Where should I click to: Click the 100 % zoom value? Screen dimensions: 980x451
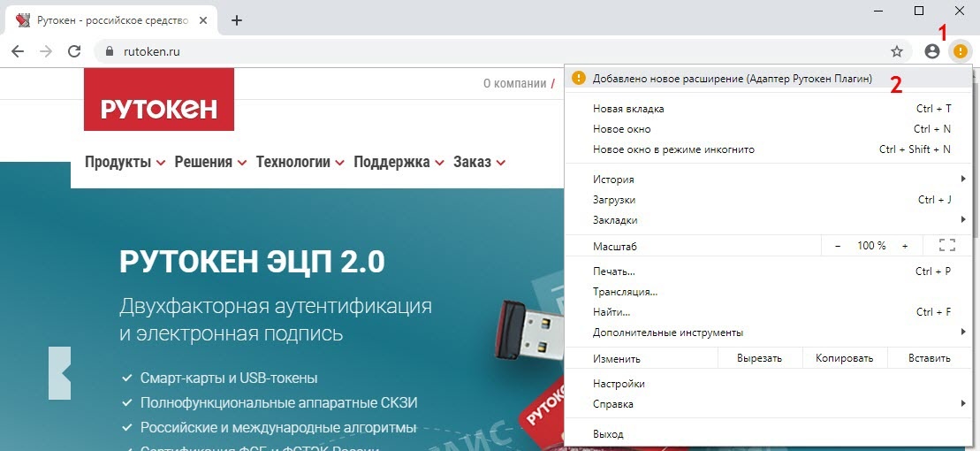(x=871, y=246)
